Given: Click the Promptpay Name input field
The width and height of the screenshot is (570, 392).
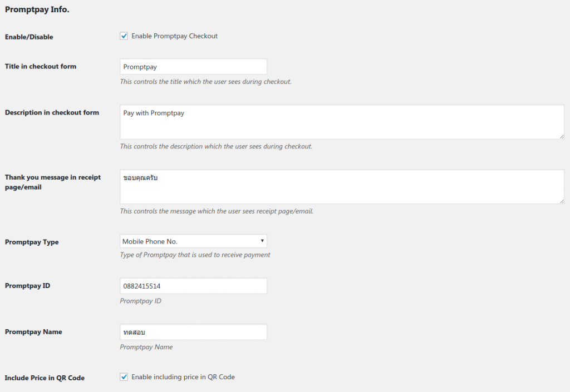Looking at the screenshot, I should pyautogui.click(x=193, y=332).
